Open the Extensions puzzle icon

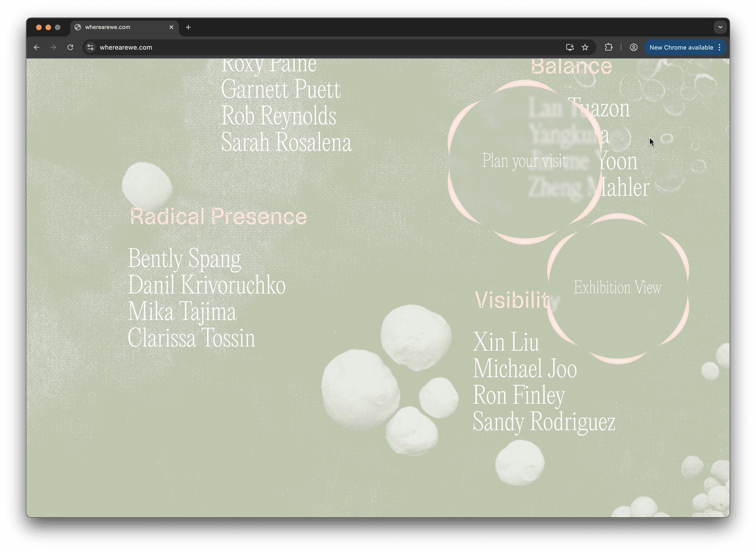(609, 48)
